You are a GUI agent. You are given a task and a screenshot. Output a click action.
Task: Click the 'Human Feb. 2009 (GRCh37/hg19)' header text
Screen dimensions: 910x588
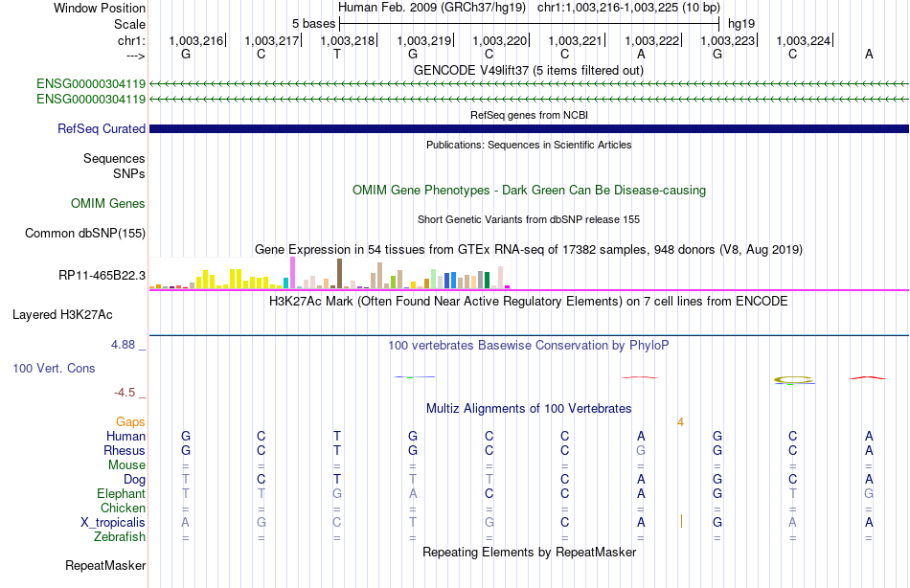432,8
